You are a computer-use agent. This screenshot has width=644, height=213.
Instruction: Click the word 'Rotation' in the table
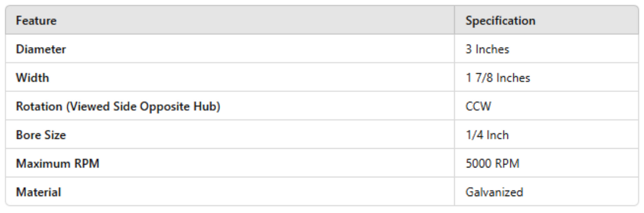coord(37,107)
